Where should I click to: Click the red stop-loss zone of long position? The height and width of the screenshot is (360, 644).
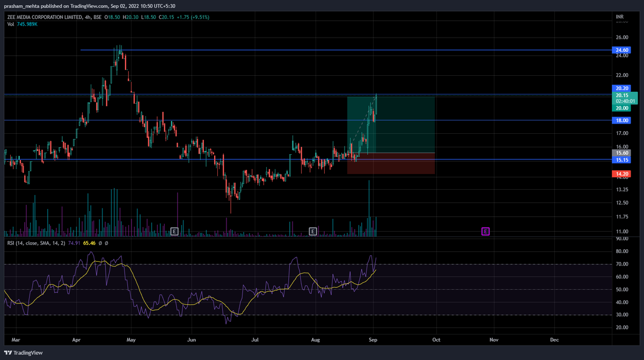click(x=391, y=163)
